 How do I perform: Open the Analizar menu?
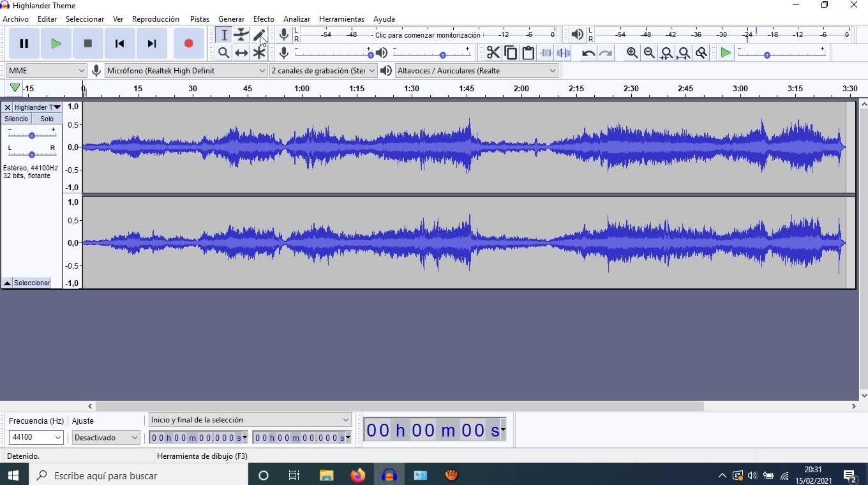coord(296,19)
